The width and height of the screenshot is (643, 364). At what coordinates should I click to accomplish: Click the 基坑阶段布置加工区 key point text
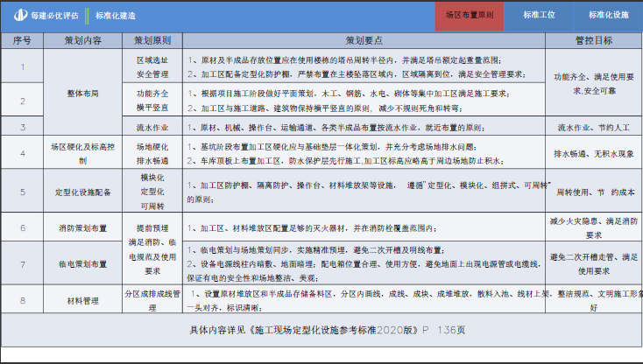coord(332,147)
